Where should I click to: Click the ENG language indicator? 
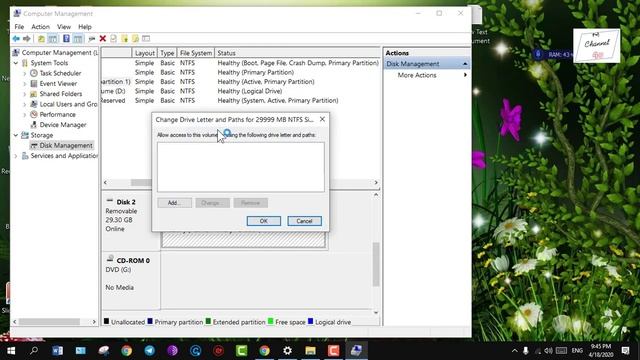click(x=577, y=351)
